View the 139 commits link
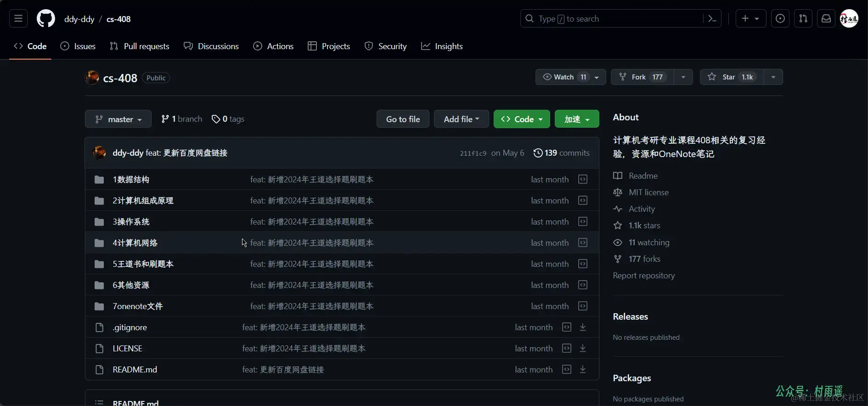This screenshot has width=868, height=406. [562, 153]
